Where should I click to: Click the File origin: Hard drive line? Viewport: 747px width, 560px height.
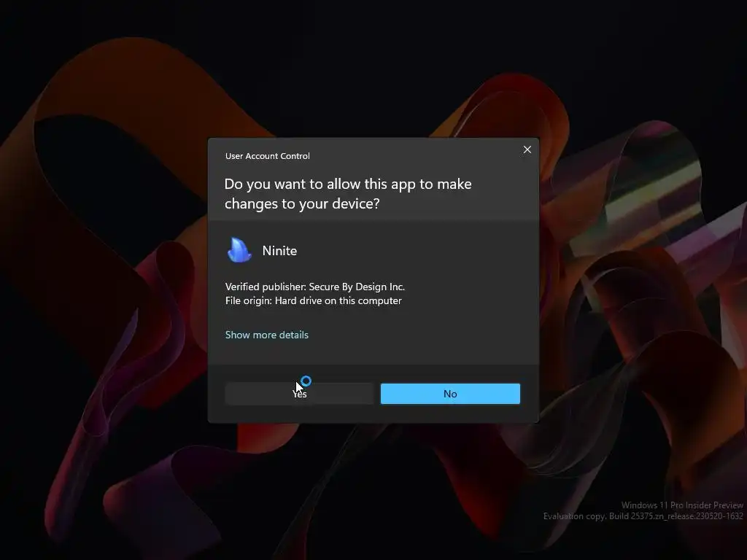[314, 300]
